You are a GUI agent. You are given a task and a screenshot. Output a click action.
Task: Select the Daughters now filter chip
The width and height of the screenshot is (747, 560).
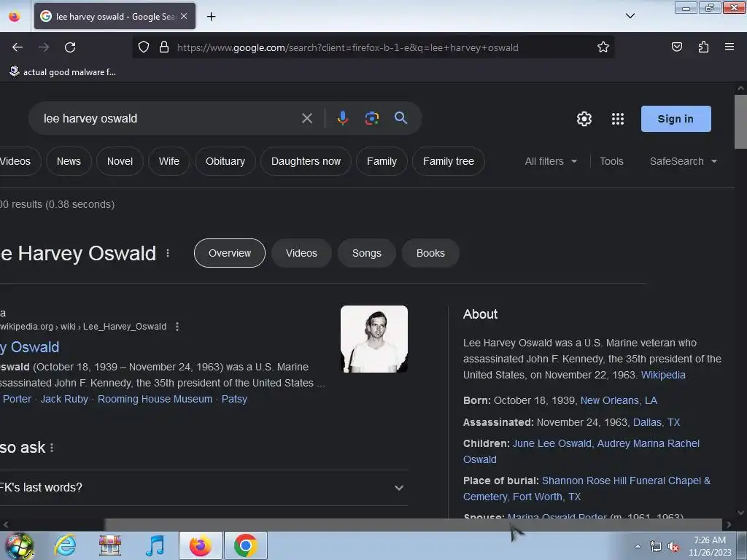click(x=306, y=161)
